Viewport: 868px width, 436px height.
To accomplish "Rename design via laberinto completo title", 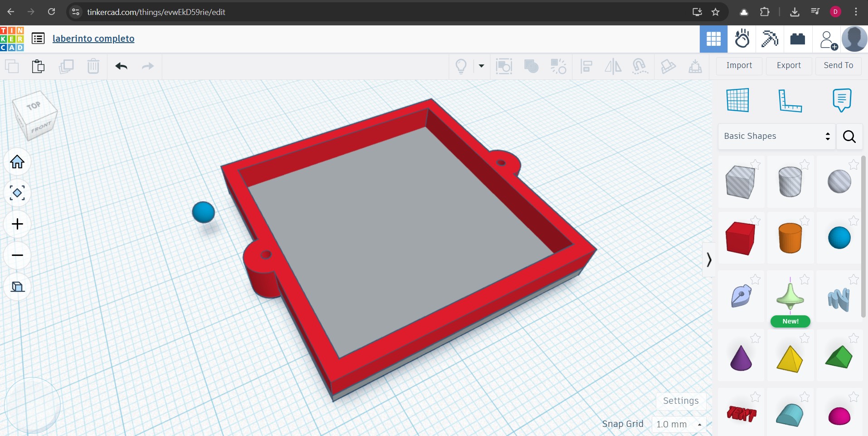I will coord(93,39).
